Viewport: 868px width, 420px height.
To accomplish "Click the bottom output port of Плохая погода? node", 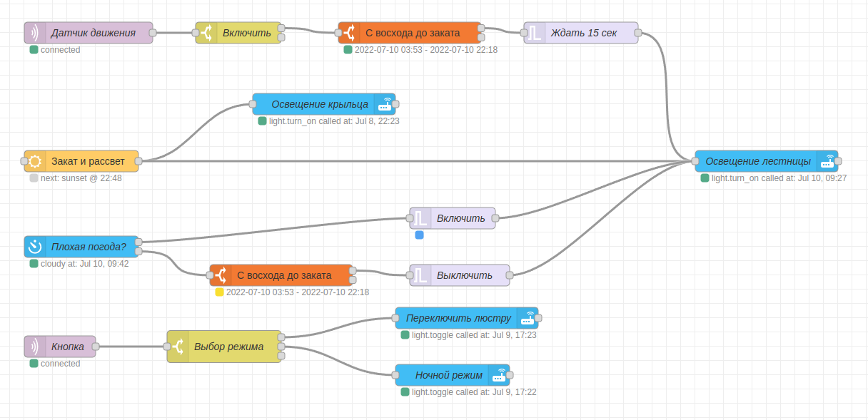I will click(x=138, y=252).
